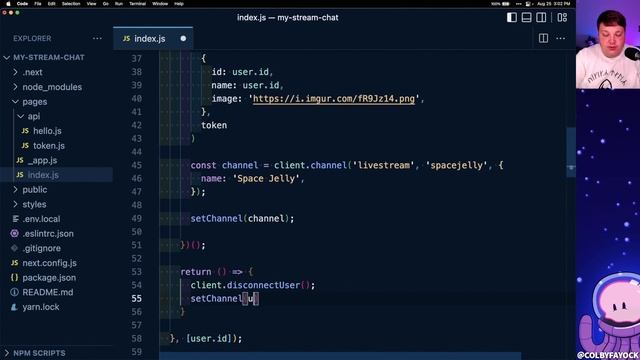This screenshot has width=640, height=360.
Task: Click info icon beside README.md
Action: tap(15, 292)
